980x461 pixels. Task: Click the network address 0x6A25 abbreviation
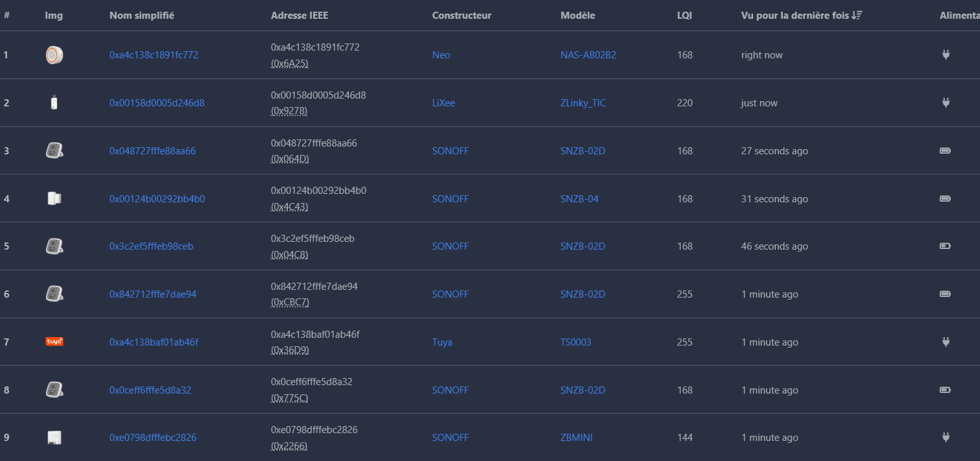coord(289,63)
